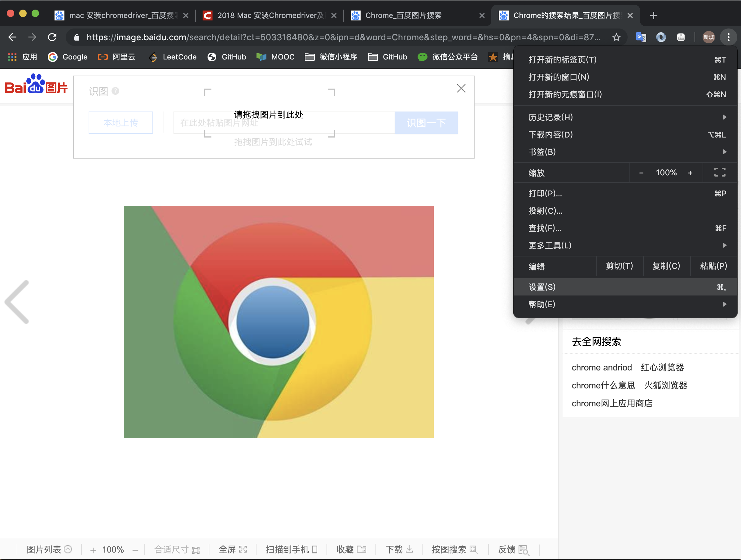Zoom out the image with bottom minus button

pos(135,550)
